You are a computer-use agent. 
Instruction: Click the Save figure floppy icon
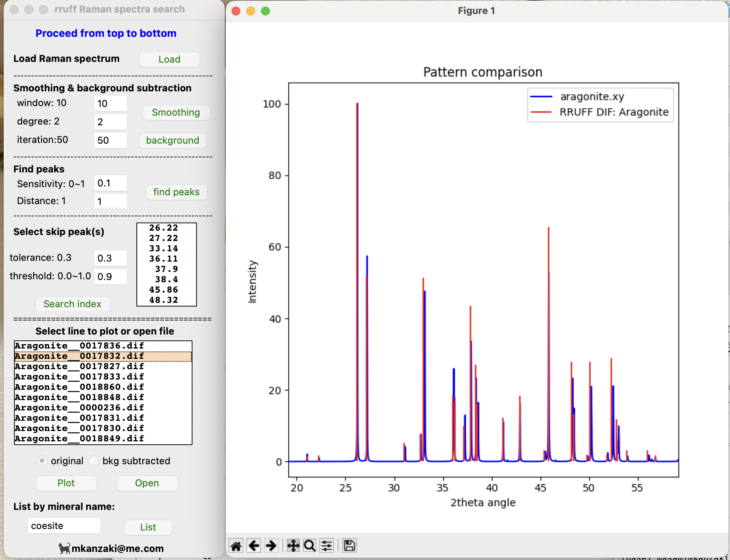[x=349, y=546]
